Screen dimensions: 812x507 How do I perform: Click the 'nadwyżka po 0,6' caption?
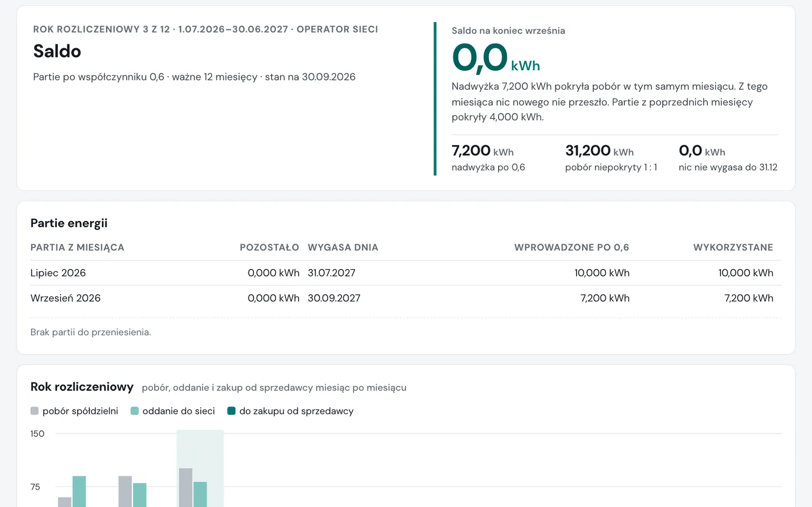[x=488, y=167]
